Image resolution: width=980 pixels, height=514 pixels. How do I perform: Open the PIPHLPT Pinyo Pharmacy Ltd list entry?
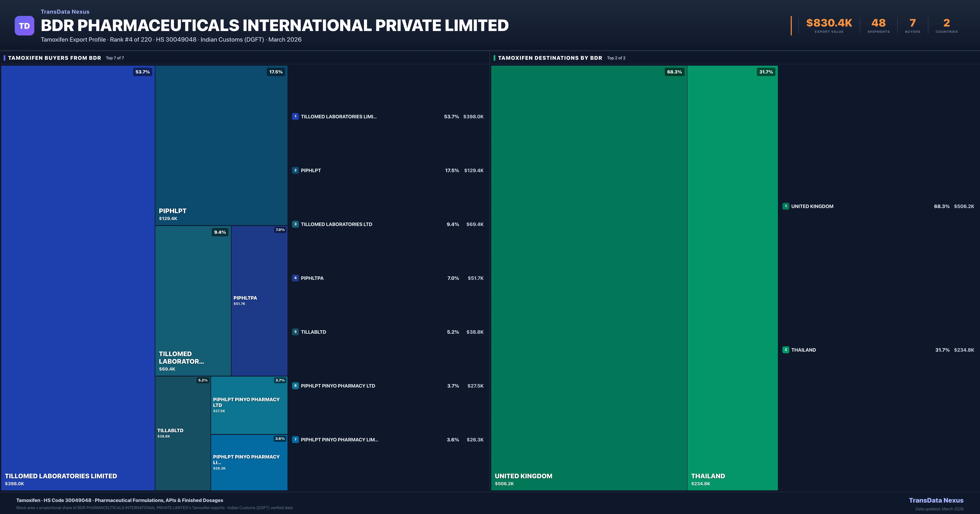tap(338, 386)
